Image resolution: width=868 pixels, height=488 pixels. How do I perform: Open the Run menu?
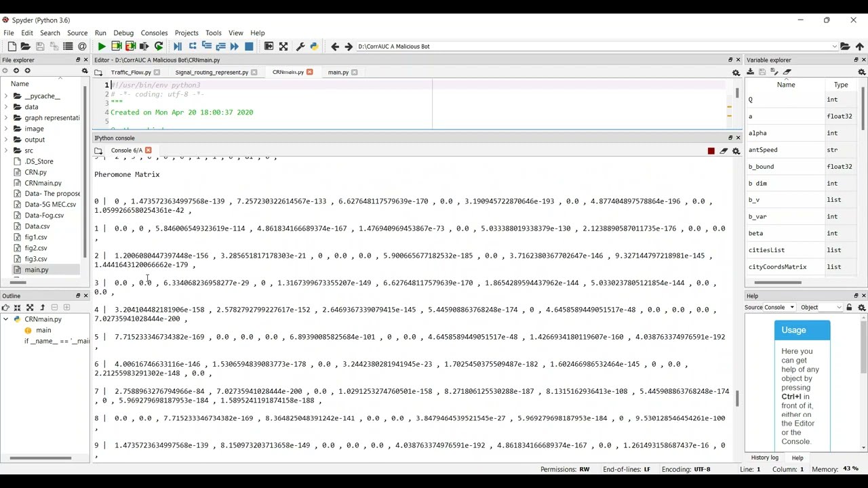point(100,33)
